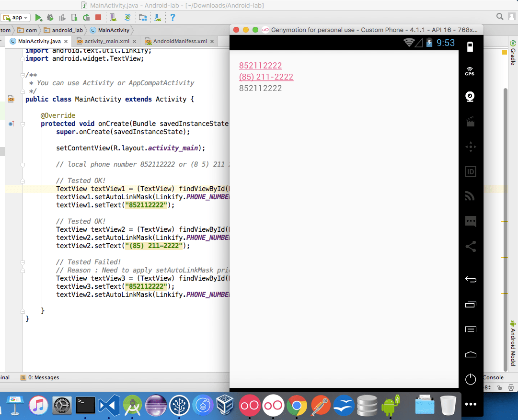Open Genymotion GPS widget
Screen dimensions: 518x420
(470, 71)
